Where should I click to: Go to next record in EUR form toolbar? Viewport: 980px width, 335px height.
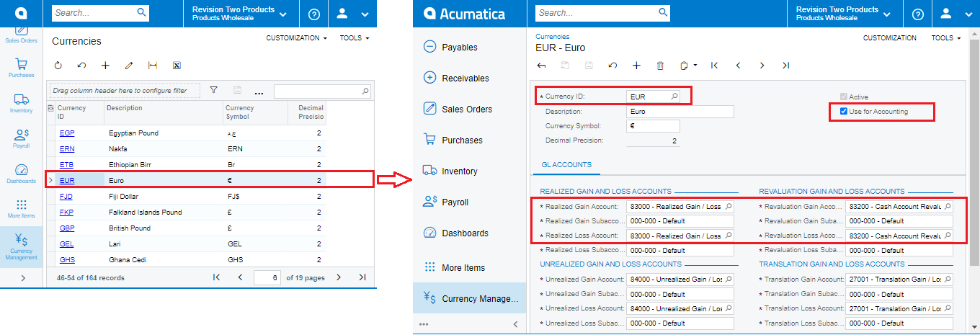(762, 66)
